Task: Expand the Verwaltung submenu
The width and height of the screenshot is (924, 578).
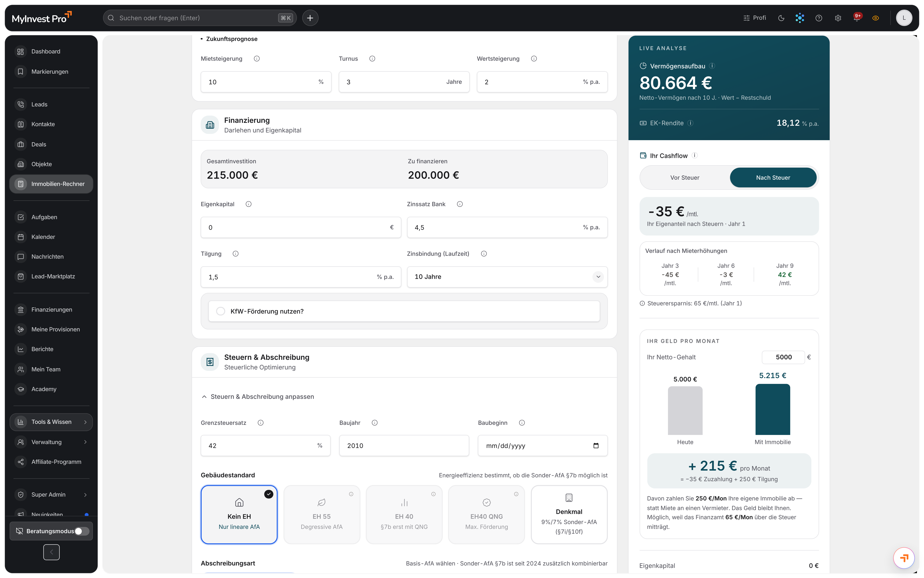Action: point(51,442)
